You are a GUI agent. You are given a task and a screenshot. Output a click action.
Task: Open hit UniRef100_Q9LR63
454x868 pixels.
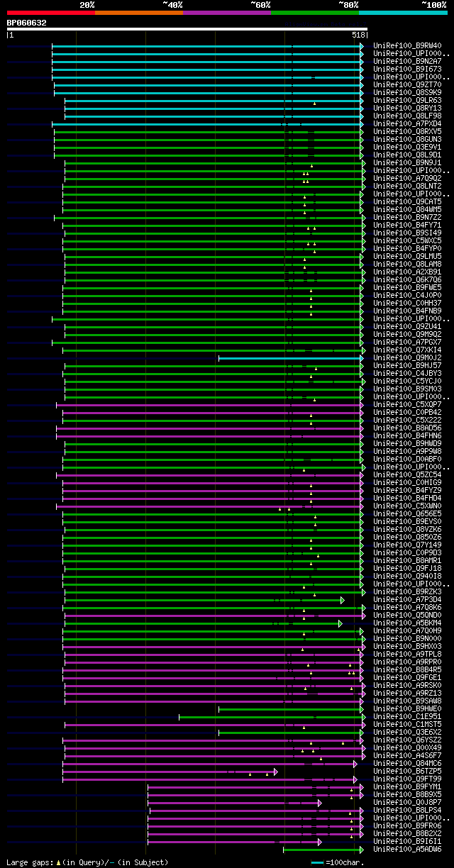pyautogui.click(x=407, y=101)
